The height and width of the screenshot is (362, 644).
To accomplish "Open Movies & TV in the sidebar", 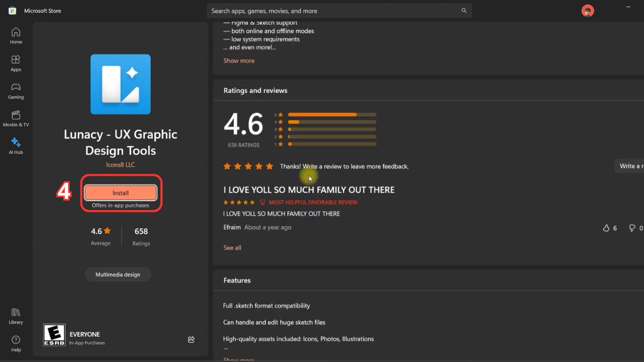I will pyautogui.click(x=16, y=119).
